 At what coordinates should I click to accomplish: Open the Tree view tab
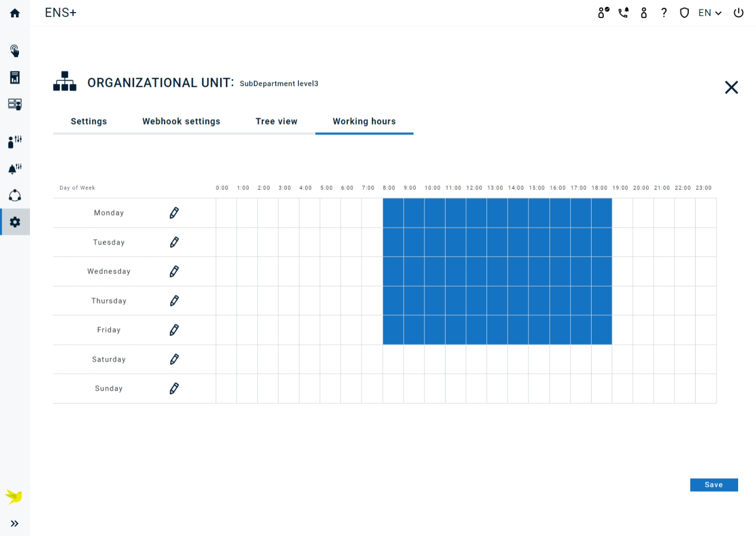pyautogui.click(x=276, y=121)
